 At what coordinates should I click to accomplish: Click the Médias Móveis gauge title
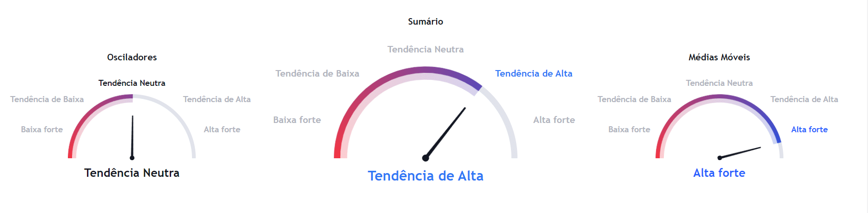(x=719, y=57)
